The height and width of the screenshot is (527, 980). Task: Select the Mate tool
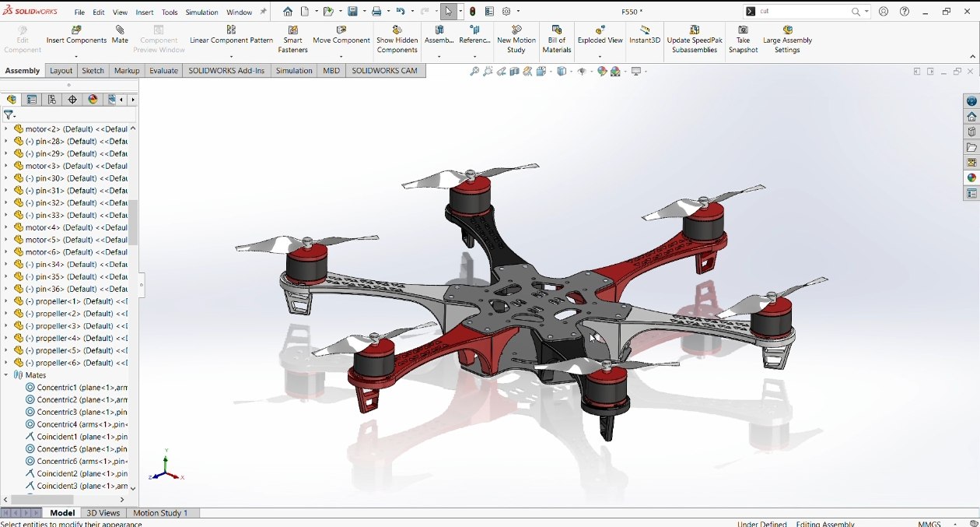point(120,35)
